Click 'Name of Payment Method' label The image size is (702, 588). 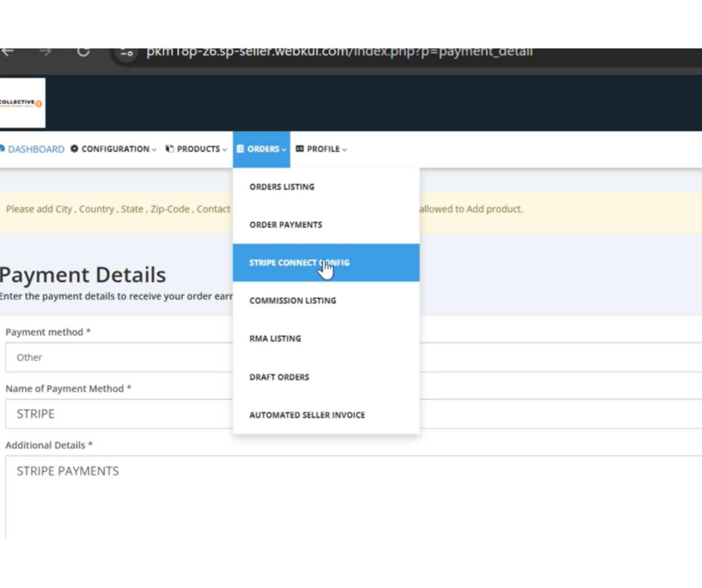(x=65, y=389)
